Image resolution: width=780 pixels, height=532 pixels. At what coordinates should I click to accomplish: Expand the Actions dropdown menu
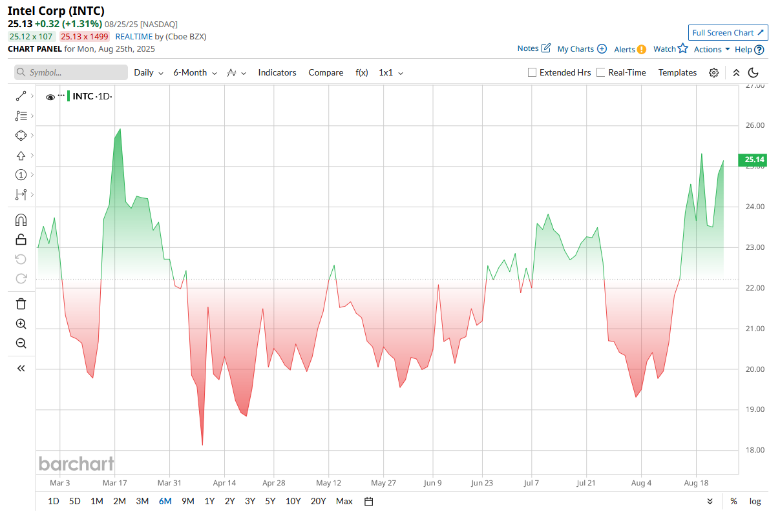tap(711, 49)
